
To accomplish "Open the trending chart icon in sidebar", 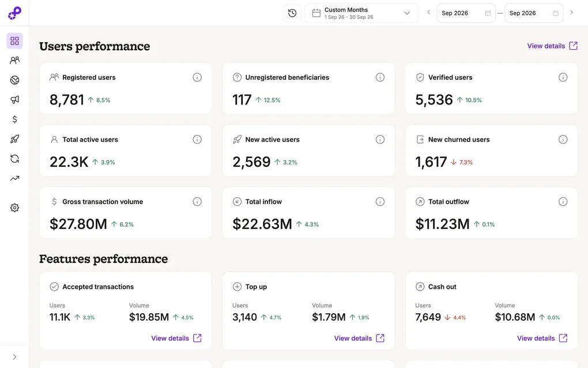I will tap(14, 179).
